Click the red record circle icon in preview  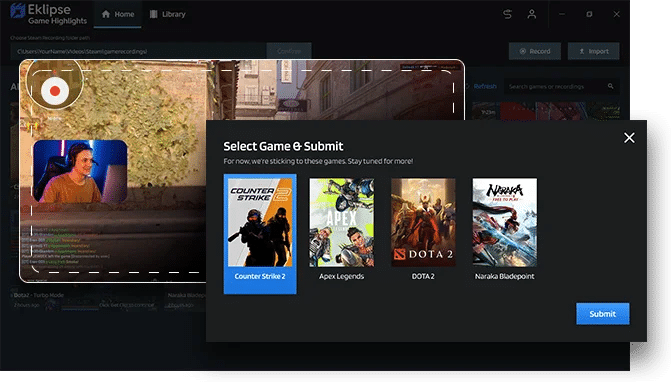click(x=55, y=91)
